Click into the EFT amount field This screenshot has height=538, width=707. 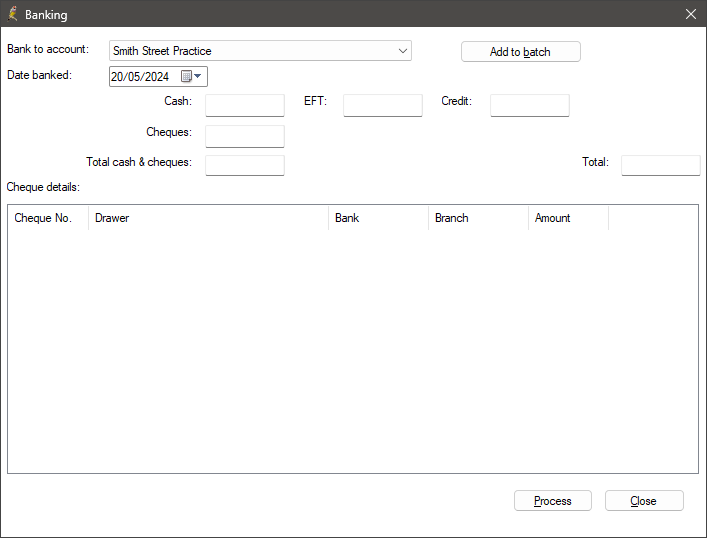[x=383, y=106]
